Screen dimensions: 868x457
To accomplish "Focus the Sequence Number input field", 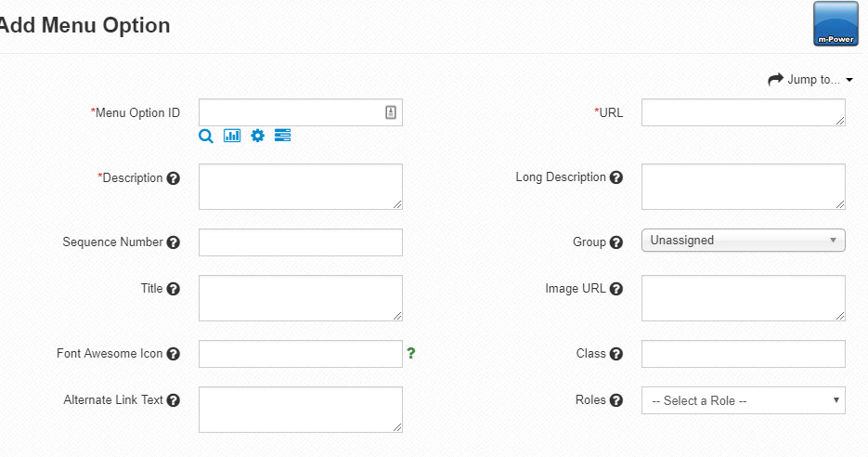I will [x=301, y=242].
